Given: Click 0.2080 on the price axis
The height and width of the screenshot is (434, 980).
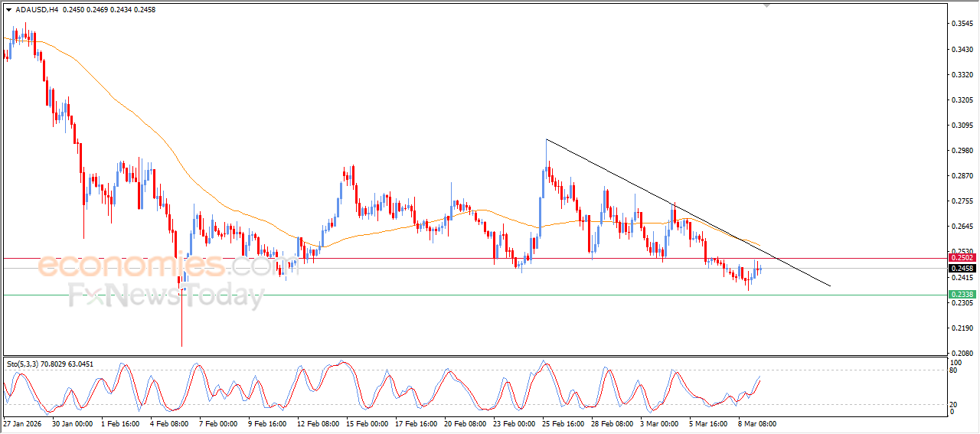Looking at the screenshot, I should pyautogui.click(x=962, y=354).
